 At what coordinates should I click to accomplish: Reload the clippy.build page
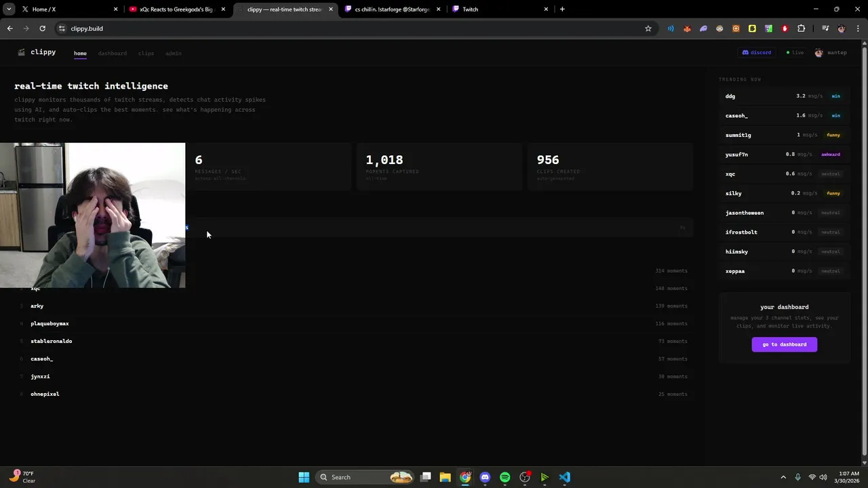[x=42, y=28]
